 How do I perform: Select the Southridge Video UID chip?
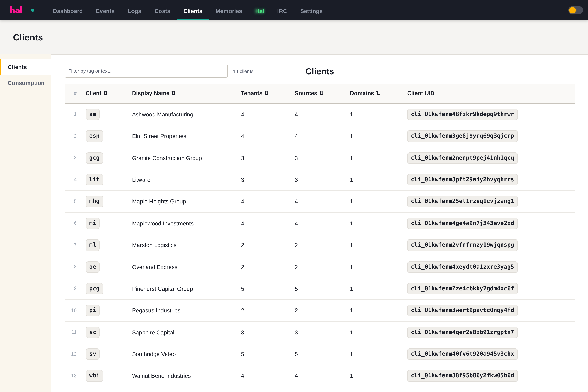(x=462, y=354)
